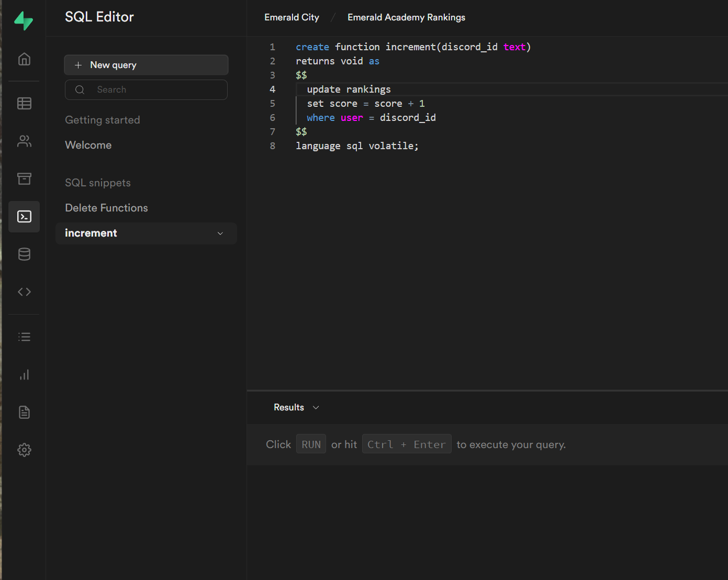Click the 'Getting started' section label
The image size is (728, 580).
point(103,120)
